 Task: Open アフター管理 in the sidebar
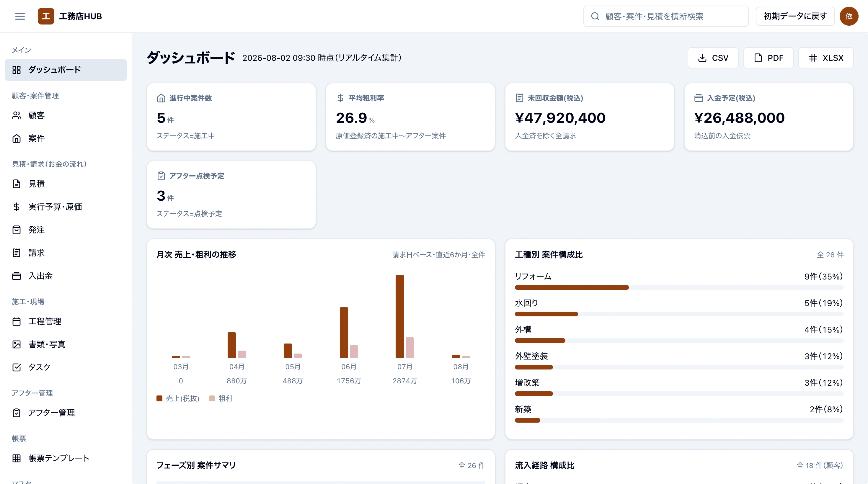(x=66, y=413)
